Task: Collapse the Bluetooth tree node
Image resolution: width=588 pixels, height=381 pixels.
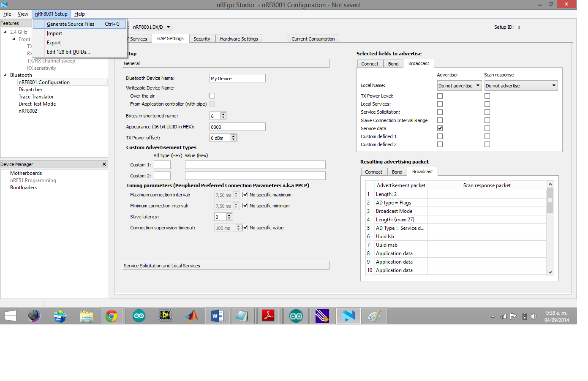Action: click(5, 75)
